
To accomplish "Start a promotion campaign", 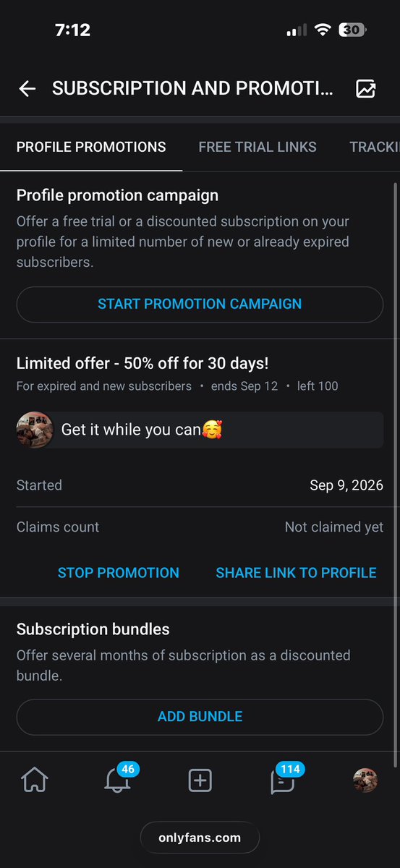I will [x=200, y=305].
